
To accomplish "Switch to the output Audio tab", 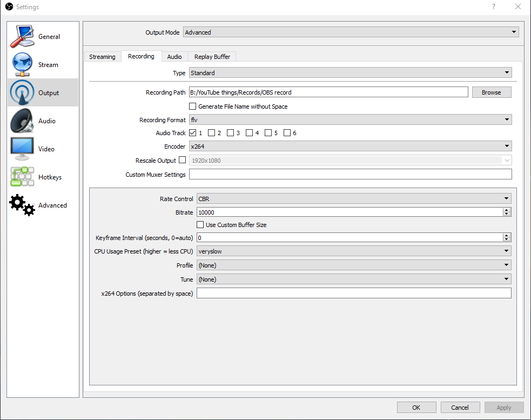I will pyautogui.click(x=174, y=57).
